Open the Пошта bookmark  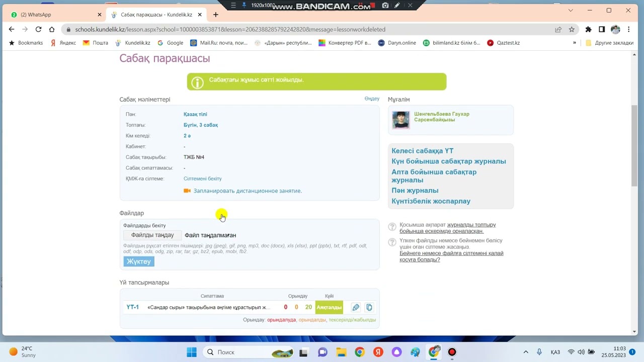click(x=96, y=43)
